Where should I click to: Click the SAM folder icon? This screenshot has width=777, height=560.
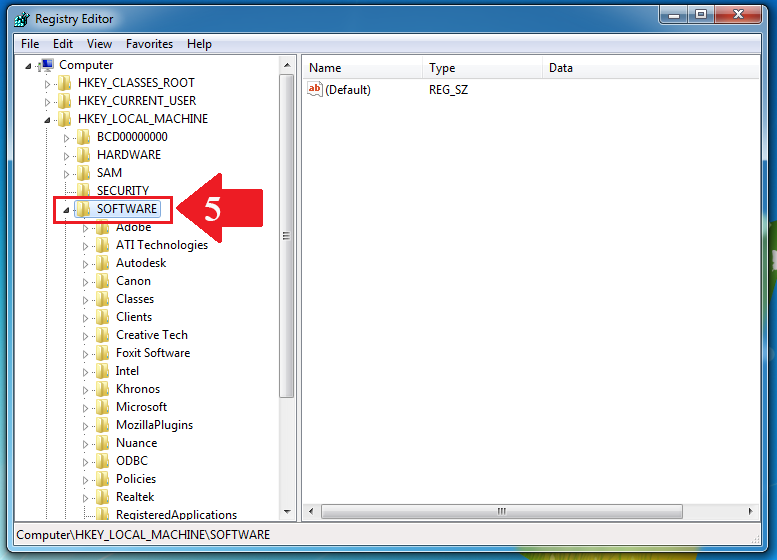[x=83, y=173]
